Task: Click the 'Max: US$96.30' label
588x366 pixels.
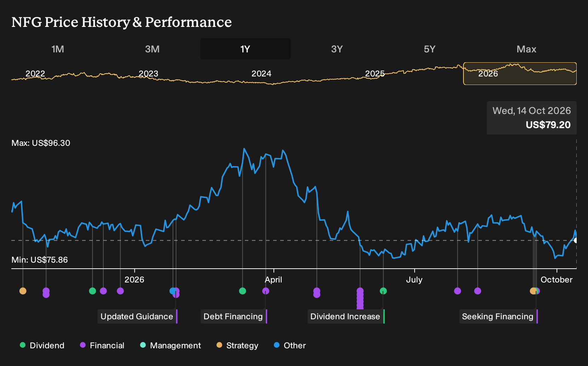Action: click(x=41, y=143)
